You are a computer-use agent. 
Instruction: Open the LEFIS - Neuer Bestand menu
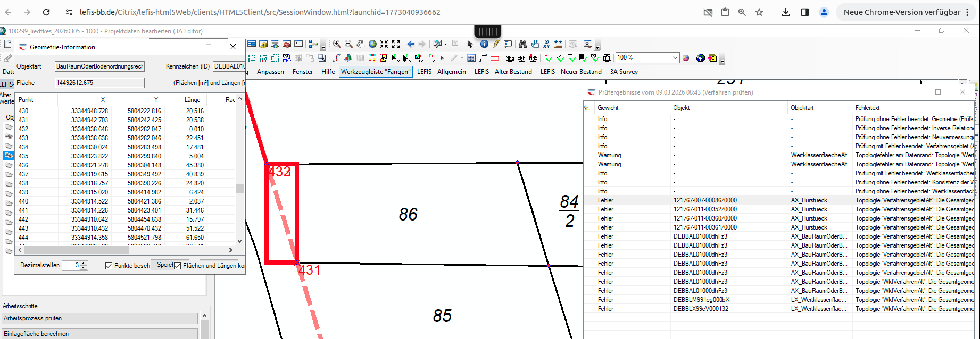pos(571,72)
